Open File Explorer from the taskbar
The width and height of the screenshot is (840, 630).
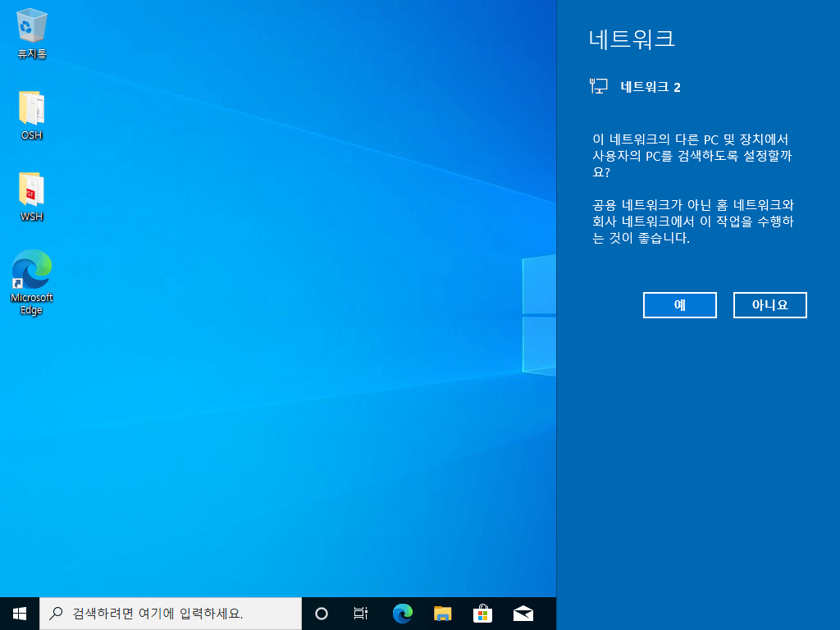[442, 614]
